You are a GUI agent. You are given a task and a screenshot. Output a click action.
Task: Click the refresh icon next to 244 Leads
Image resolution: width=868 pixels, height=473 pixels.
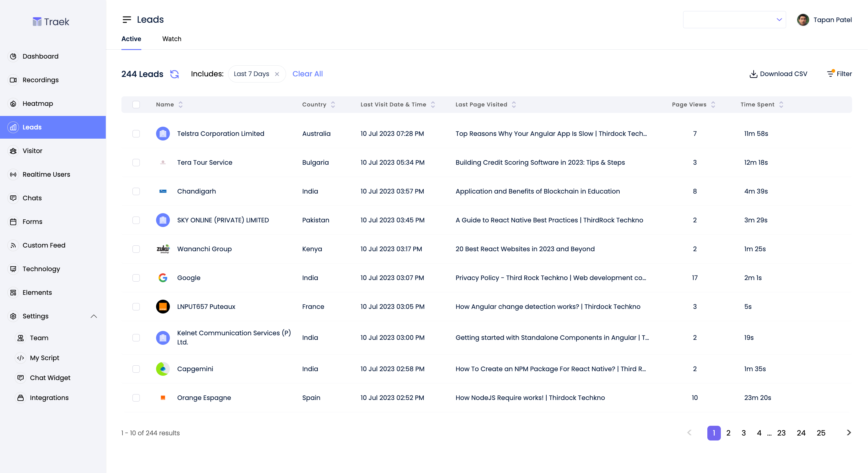click(x=175, y=74)
